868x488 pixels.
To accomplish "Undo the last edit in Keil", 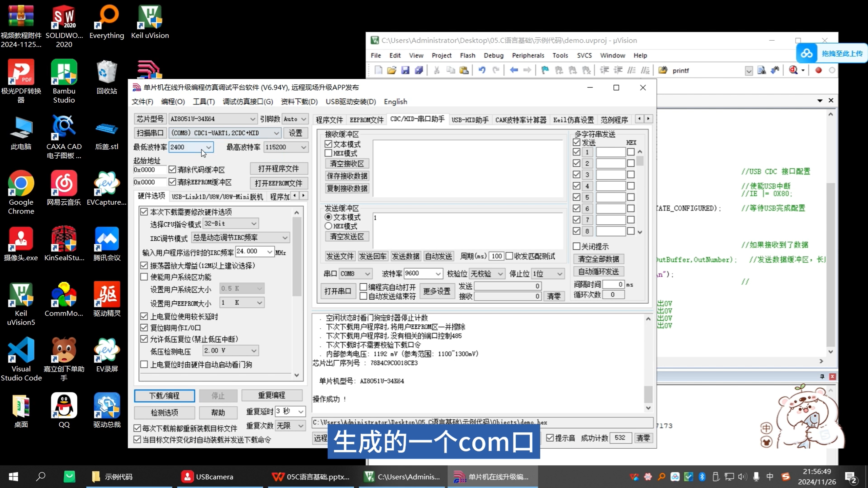I will [x=482, y=70].
